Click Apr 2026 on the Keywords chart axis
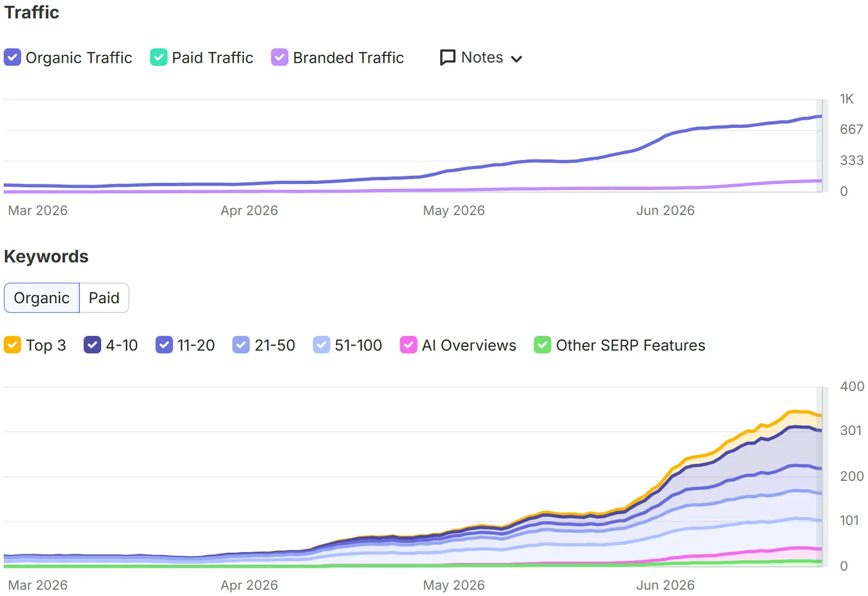 (250, 585)
